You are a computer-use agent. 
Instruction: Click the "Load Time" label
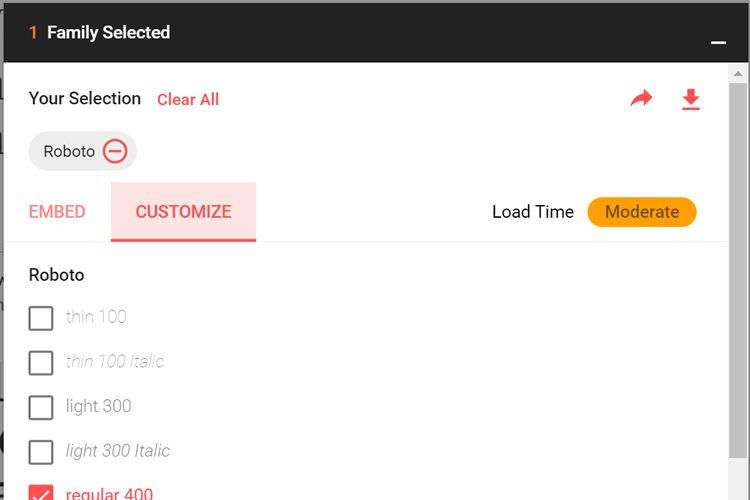coord(533,212)
